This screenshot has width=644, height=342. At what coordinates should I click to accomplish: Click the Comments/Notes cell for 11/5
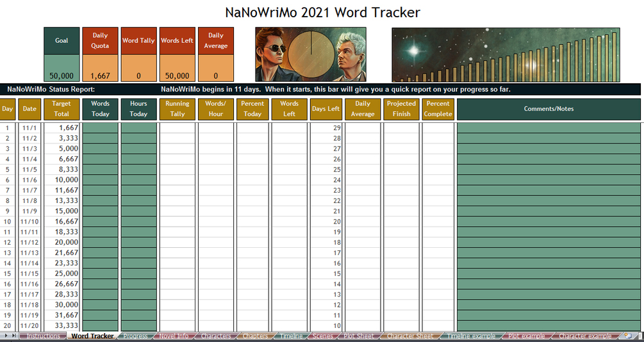coord(549,169)
